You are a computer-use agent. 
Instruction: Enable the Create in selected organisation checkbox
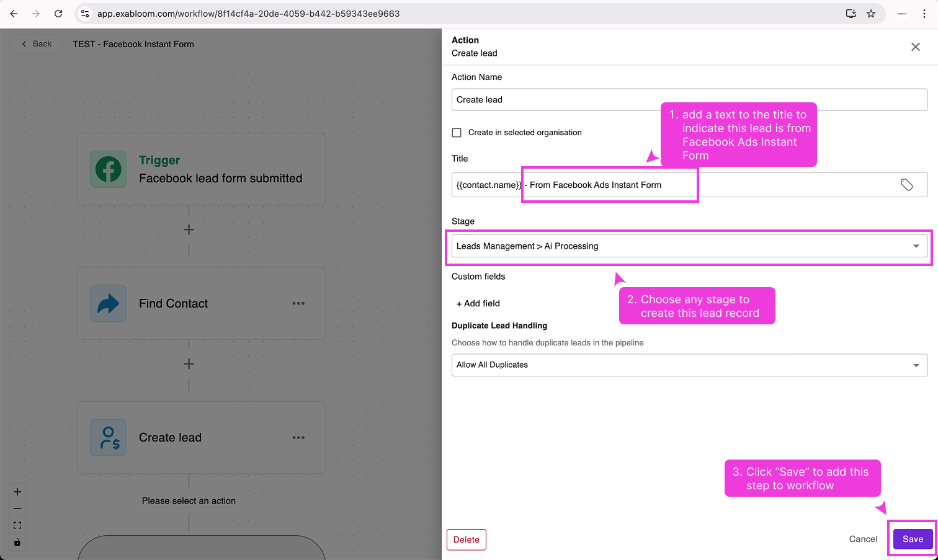[457, 132]
